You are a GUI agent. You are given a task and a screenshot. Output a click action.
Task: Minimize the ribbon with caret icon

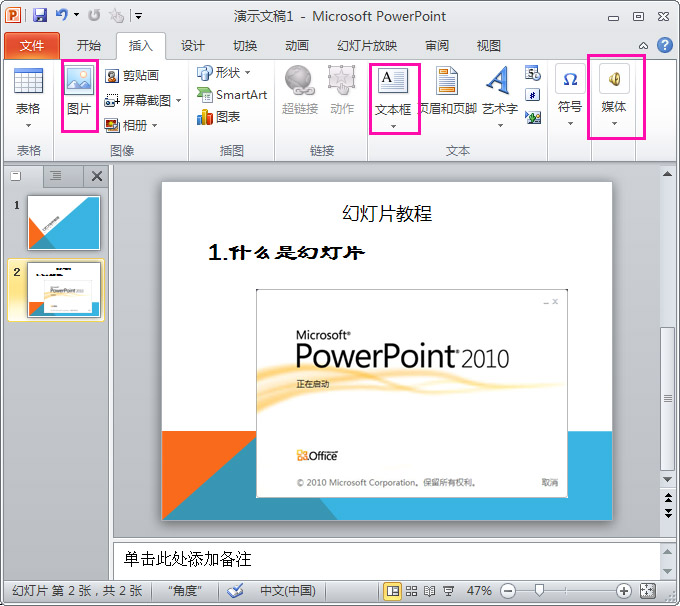(x=644, y=46)
